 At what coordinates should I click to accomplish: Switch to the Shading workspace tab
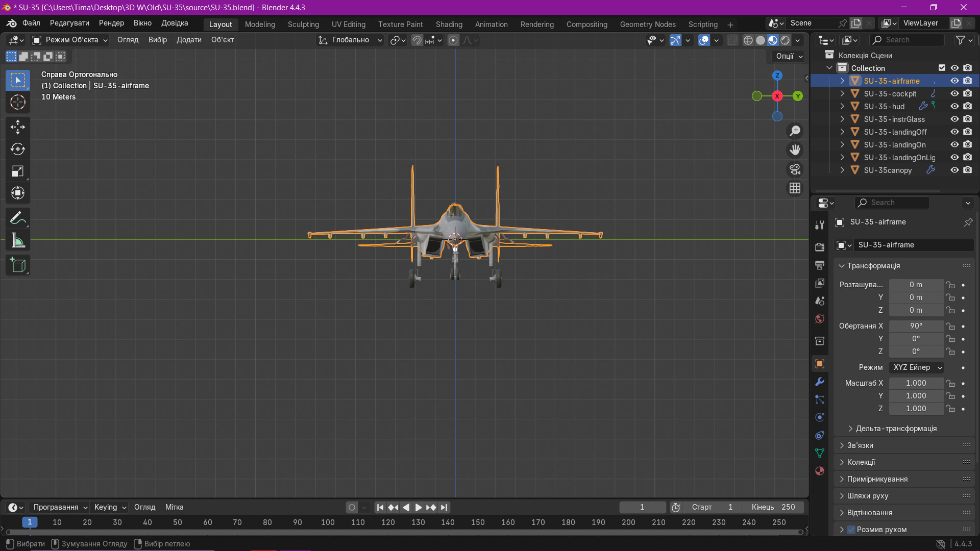tap(449, 24)
